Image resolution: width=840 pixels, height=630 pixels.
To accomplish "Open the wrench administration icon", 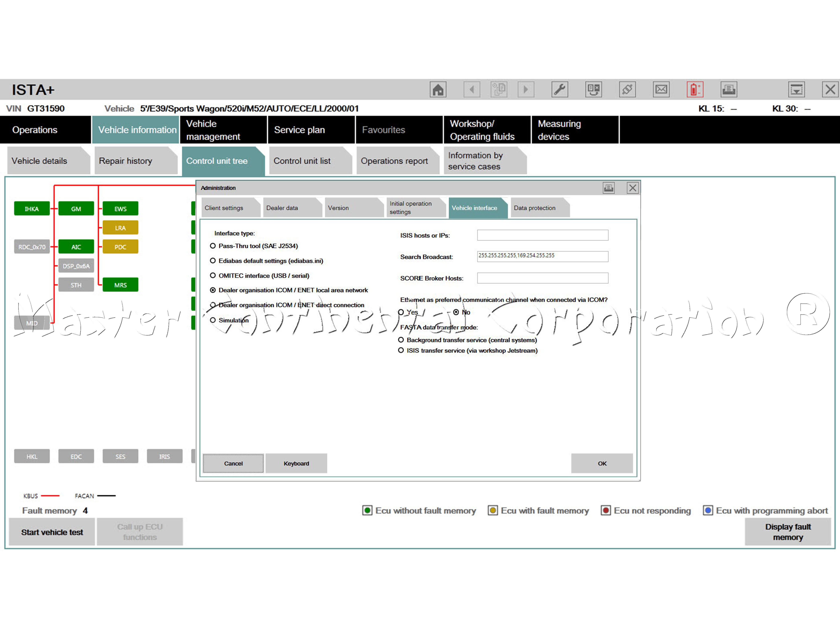I will pos(560,90).
